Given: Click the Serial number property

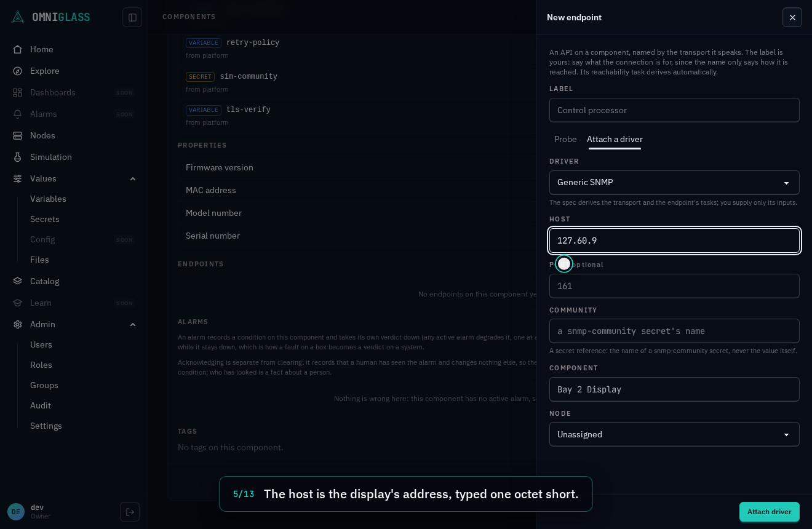Looking at the screenshot, I should 358,236.
